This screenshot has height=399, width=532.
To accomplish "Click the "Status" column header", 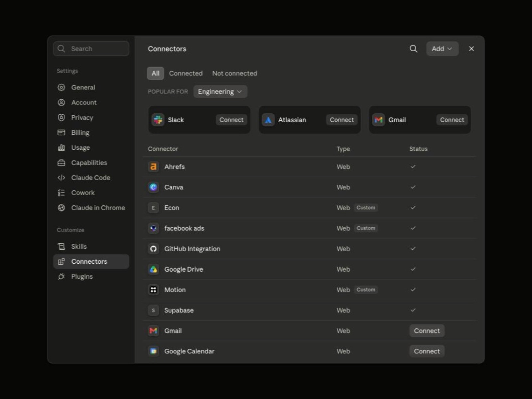I will (x=418, y=149).
